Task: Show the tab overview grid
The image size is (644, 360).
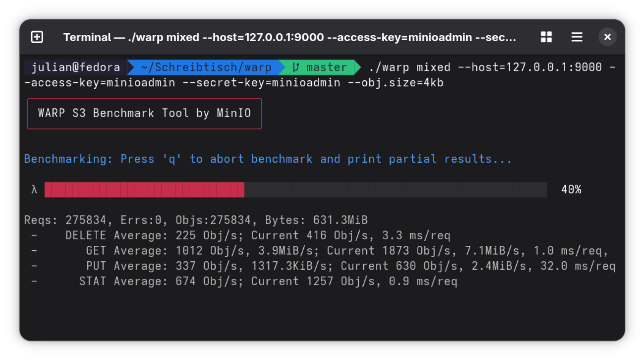Action: pyautogui.click(x=546, y=37)
